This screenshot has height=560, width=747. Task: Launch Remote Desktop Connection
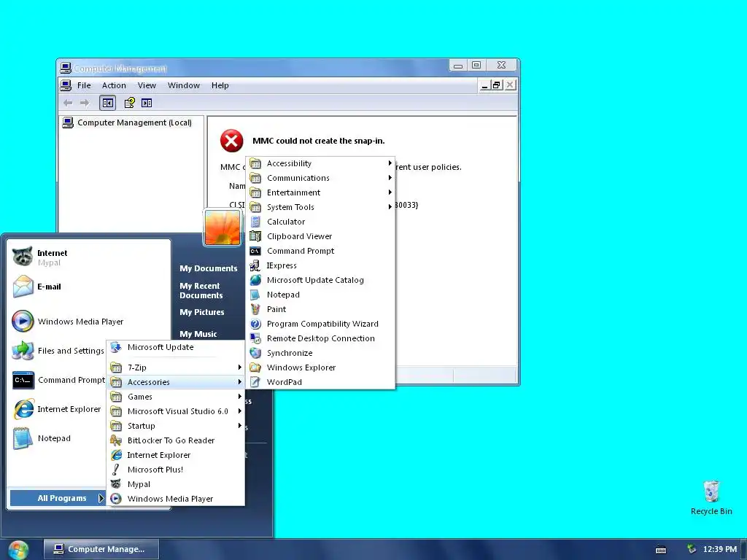pyautogui.click(x=320, y=338)
